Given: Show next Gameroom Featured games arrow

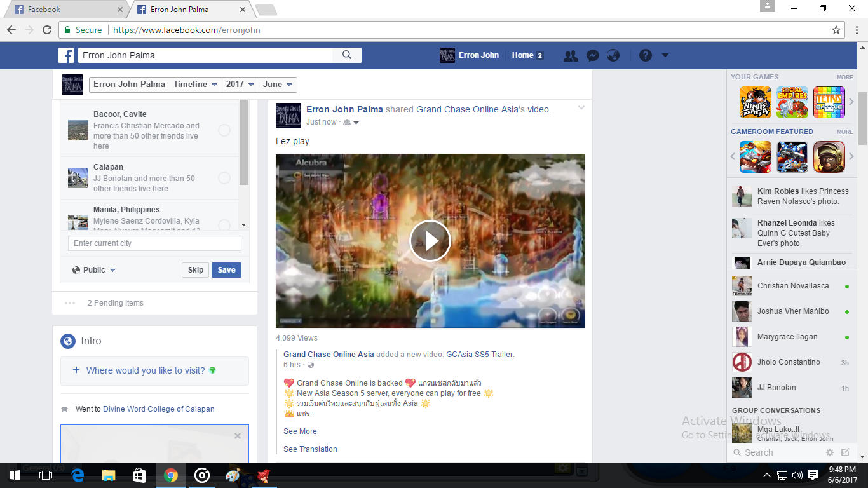Looking at the screenshot, I should click(x=851, y=156).
